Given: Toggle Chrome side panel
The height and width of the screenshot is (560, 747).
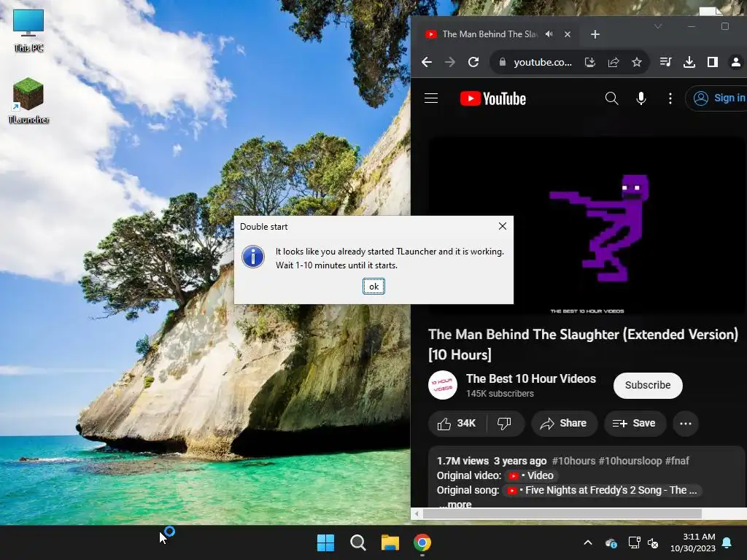Looking at the screenshot, I should (x=713, y=62).
